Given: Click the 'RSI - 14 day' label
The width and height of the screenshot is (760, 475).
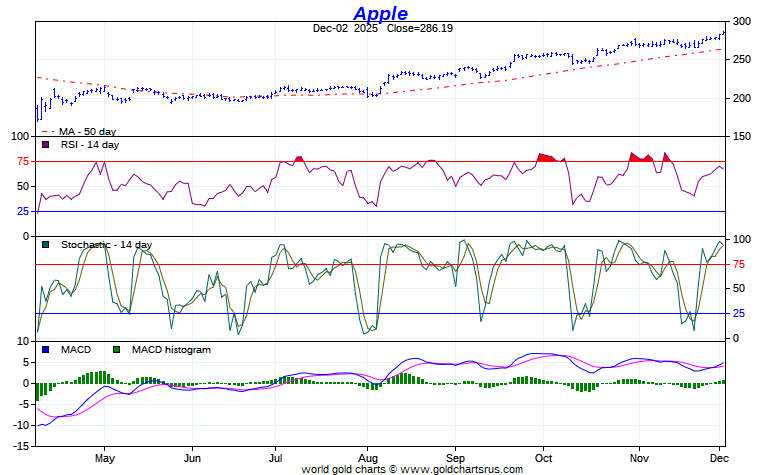Looking at the screenshot, I should [90, 144].
